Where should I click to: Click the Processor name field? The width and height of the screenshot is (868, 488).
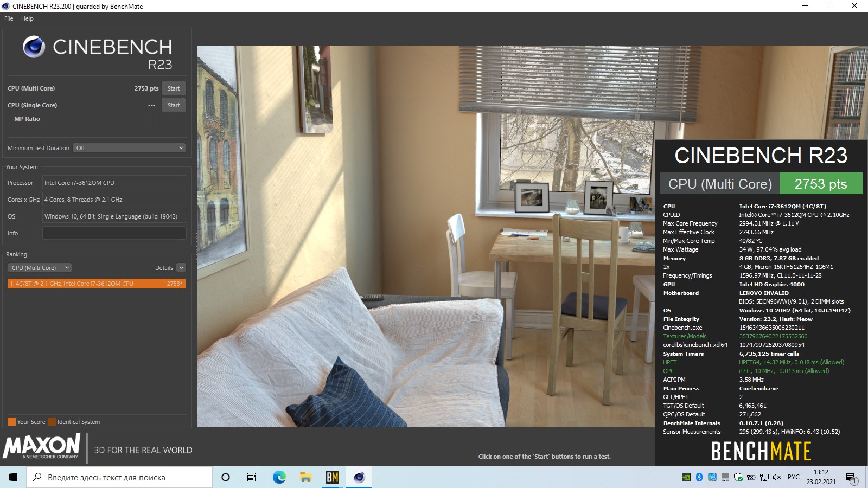pyautogui.click(x=114, y=183)
